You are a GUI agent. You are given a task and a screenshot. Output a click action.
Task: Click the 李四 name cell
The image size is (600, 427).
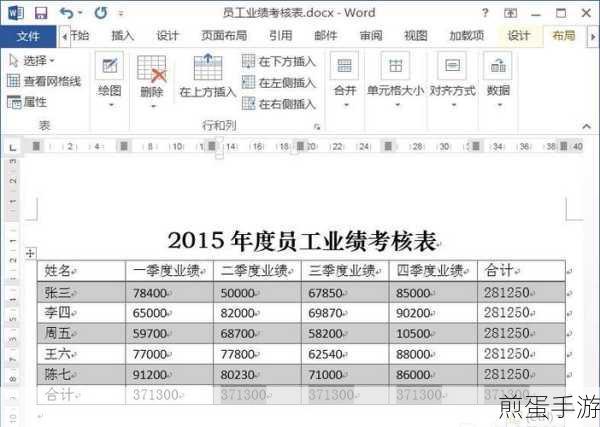tap(81, 313)
